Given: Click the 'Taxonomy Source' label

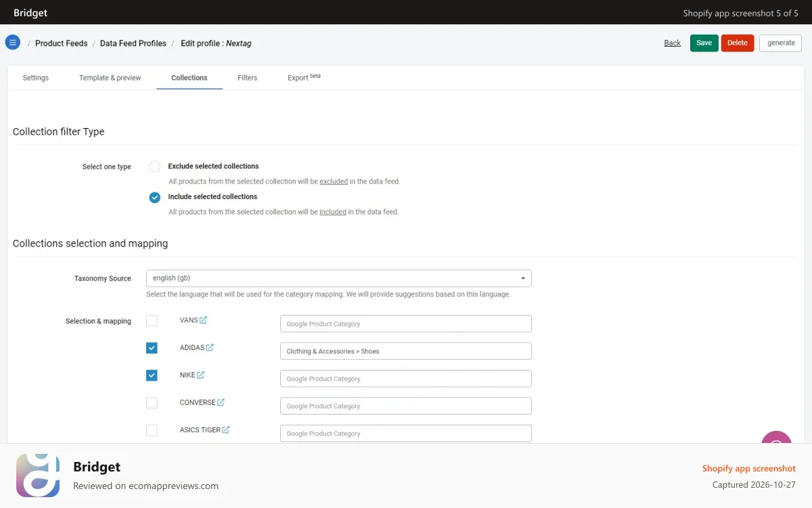Looking at the screenshot, I should point(103,278).
